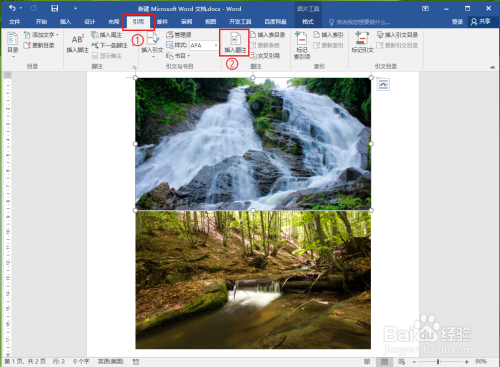Viewport: 500px width, 367px height.
Task: Open the Ribbon Display Options icon
Action: (425, 9)
